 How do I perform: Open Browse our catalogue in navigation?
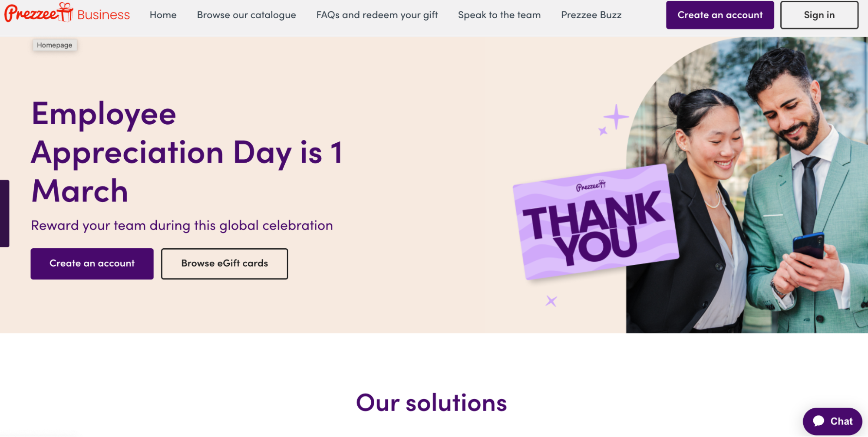tap(247, 15)
